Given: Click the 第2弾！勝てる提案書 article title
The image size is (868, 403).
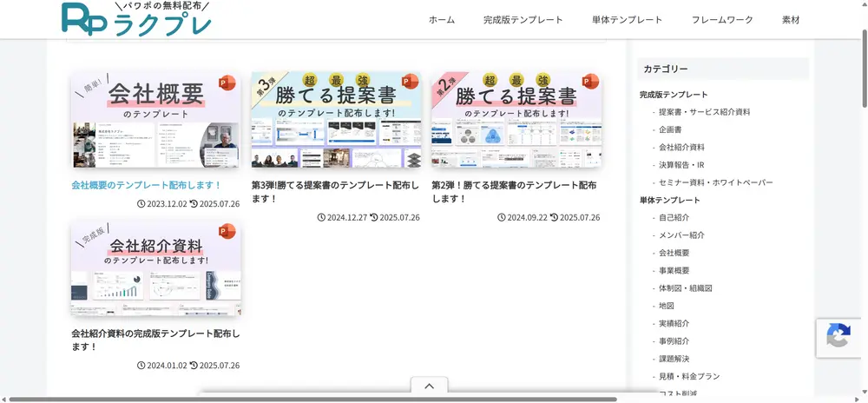Looking at the screenshot, I should (x=516, y=192).
